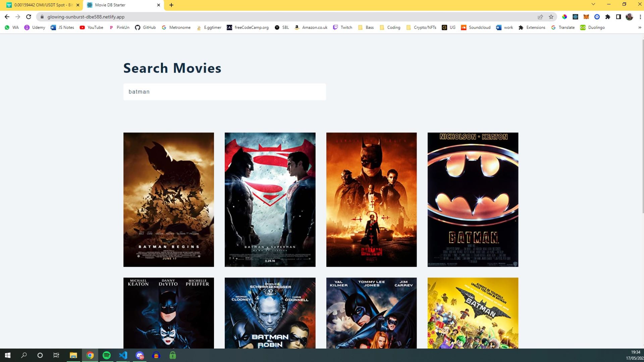The image size is (644, 362).
Task: Toggle the browser side panel icon
Action: click(x=619, y=17)
